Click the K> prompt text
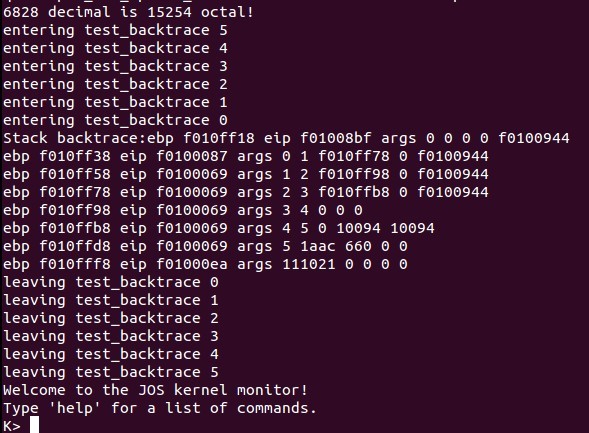Screen dimensions: 589x433 click(x=12, y=426)
